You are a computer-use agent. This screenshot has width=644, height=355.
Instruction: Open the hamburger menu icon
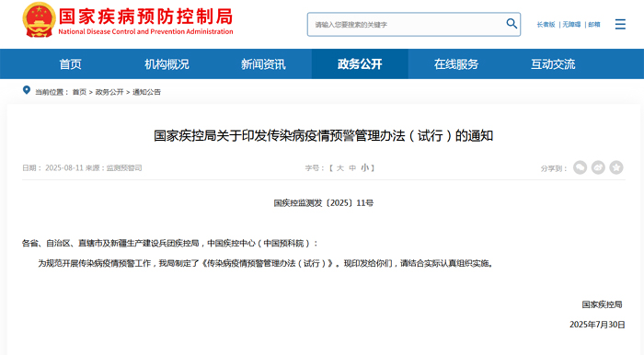620,24
